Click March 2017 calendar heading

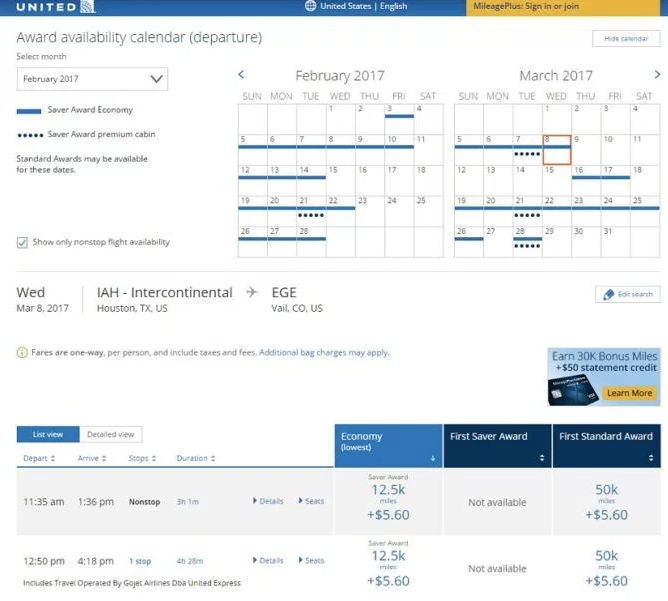click(556, 75)
